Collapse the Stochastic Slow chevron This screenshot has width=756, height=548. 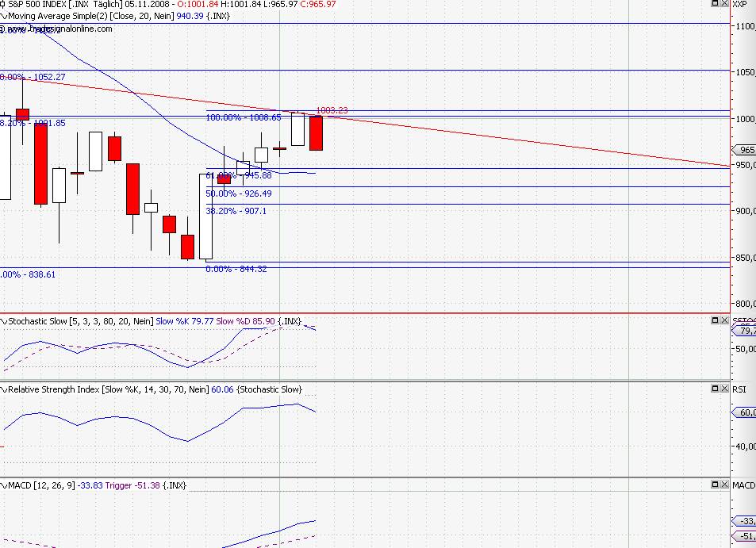pyautogui.click(x=4, y=321)
